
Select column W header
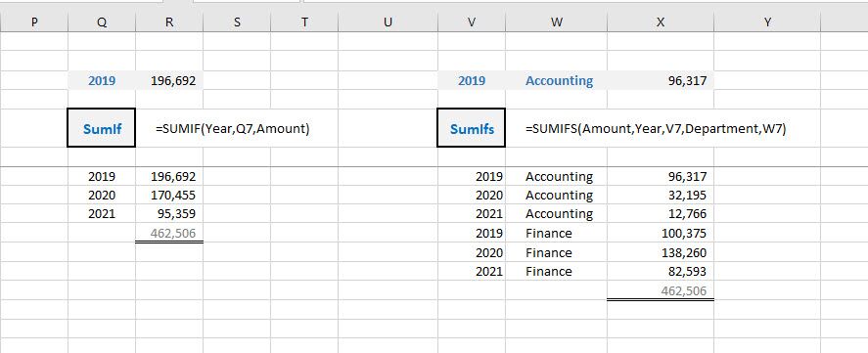(x=557, y=22)
